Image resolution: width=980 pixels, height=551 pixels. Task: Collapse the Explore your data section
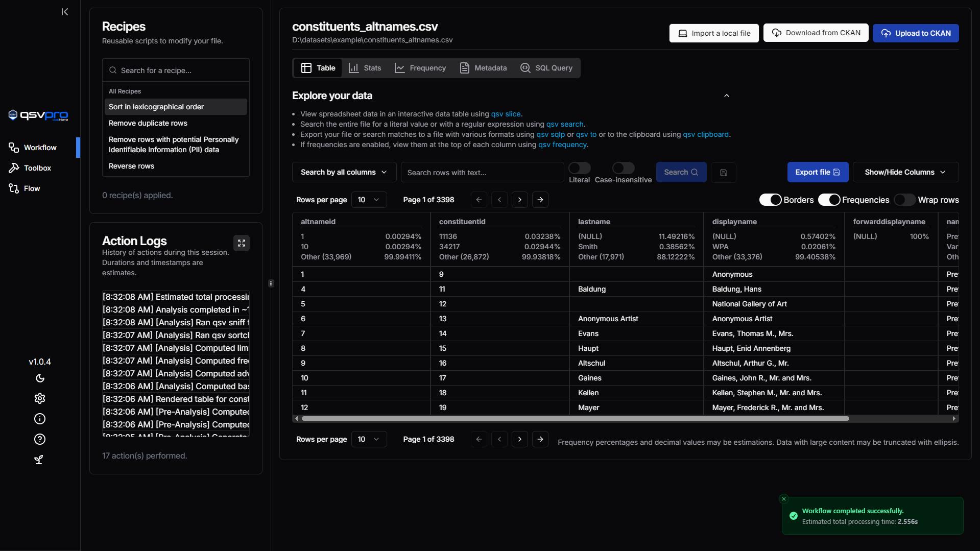pyautogui.click(x=726, y=96)
